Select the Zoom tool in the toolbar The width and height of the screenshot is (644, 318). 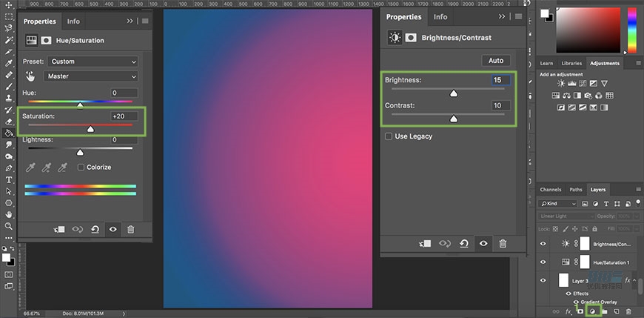(9, 226)
